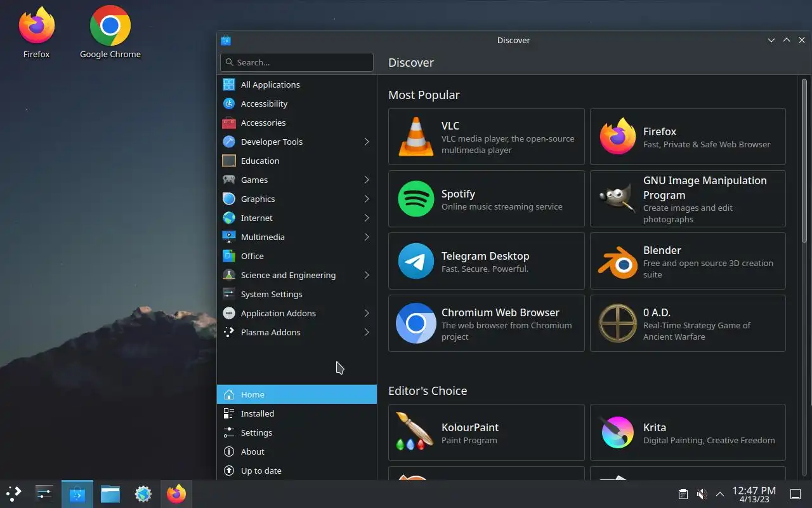Expand the Graphics category arrow
Screen dimensions: 812x508
coord(367,199)
